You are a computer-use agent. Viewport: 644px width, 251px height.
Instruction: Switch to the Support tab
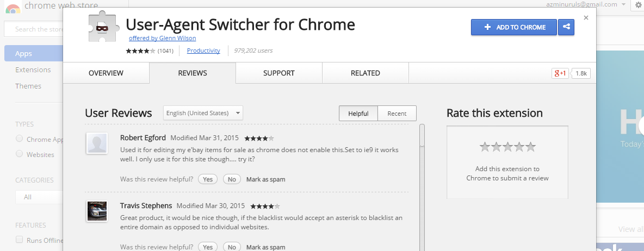click(x=278, y=73)
